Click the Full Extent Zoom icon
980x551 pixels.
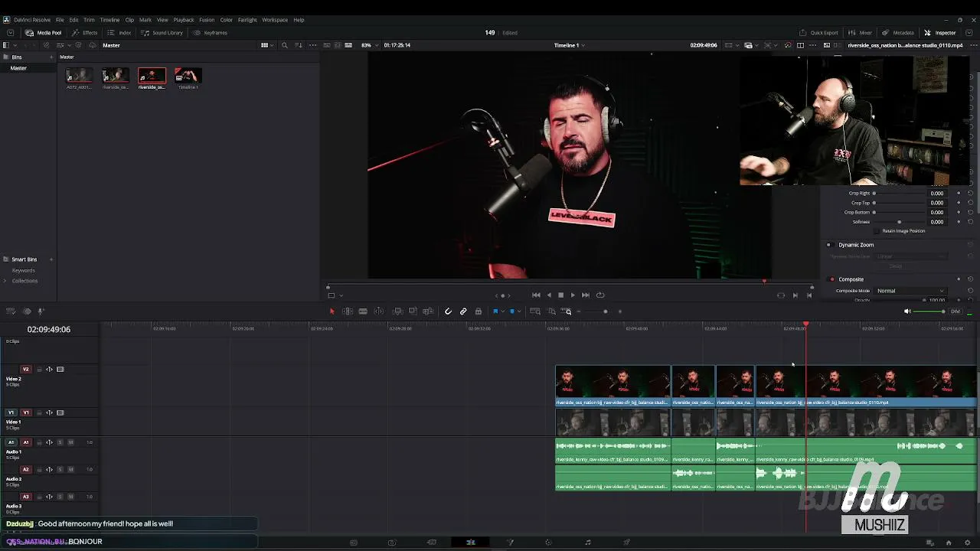[535, 311]
